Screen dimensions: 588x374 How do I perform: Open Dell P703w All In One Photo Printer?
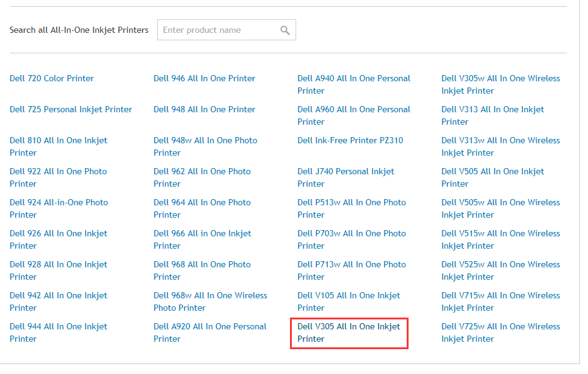pyautogui.click(x=352, y=240)
